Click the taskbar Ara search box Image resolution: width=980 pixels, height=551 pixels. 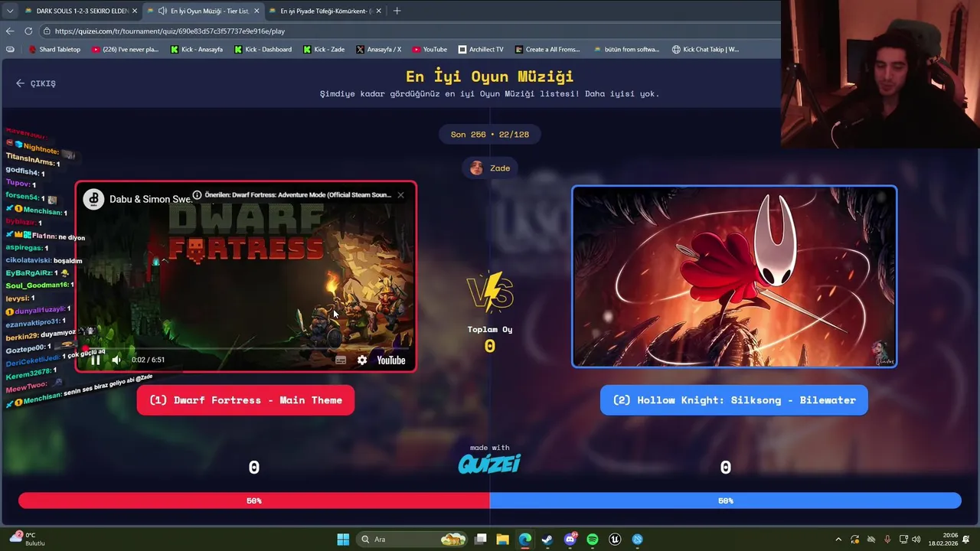point(412,540)
